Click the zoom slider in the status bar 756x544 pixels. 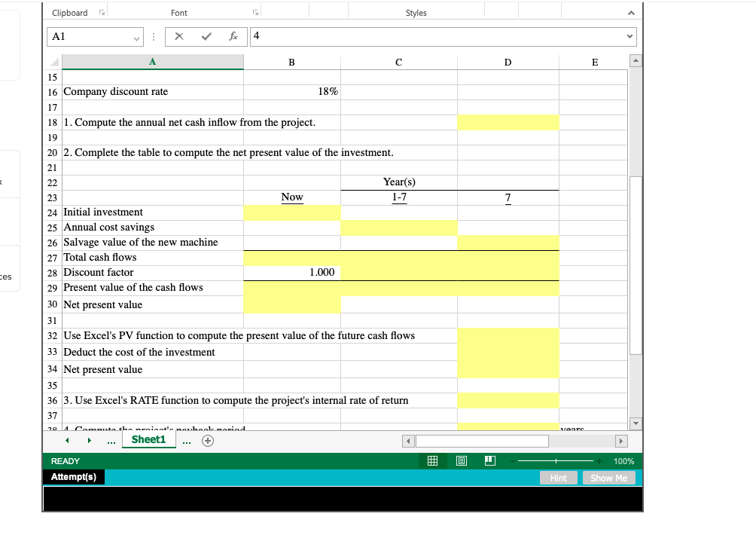pos(554,460)
